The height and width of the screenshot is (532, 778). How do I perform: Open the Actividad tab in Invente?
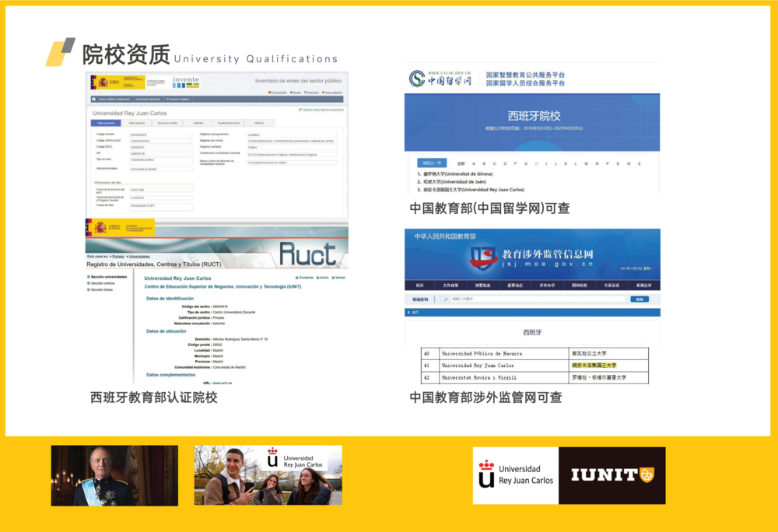[x=198, y=123]
